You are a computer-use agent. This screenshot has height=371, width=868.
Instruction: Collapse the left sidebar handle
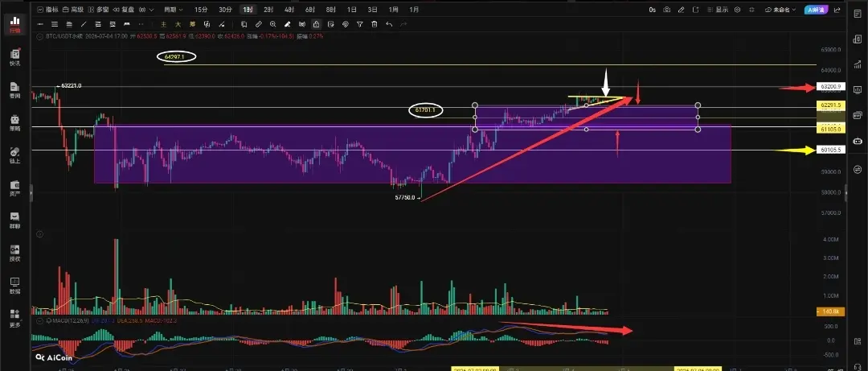tap(31, 193)
